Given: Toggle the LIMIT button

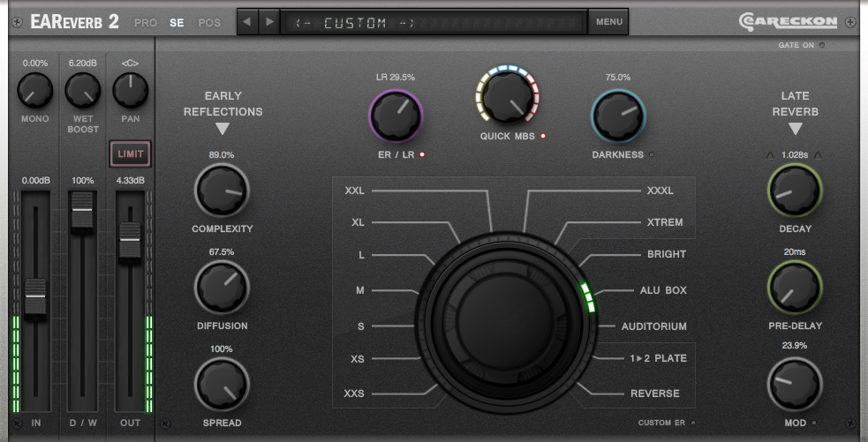Looking at the screenshot, I should (x=130, y=154).
